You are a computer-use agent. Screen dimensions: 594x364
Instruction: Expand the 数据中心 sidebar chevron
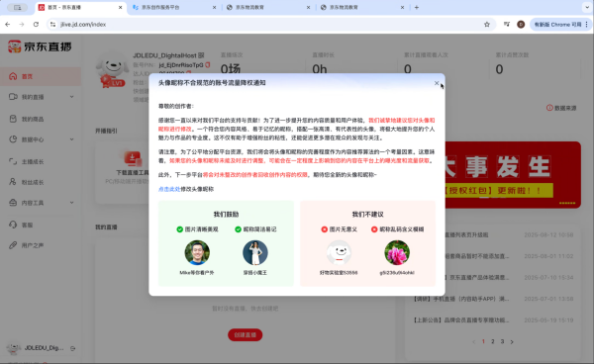pos(71,139)
